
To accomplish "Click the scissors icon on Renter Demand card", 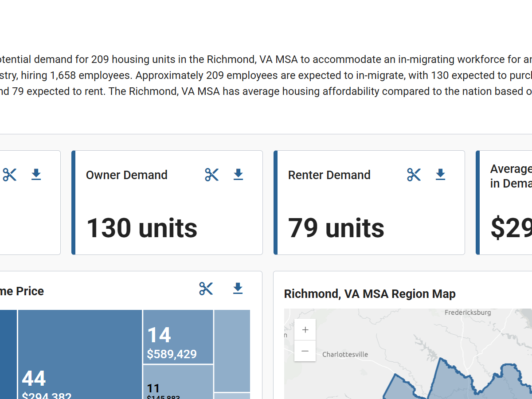I will point(414,175).
